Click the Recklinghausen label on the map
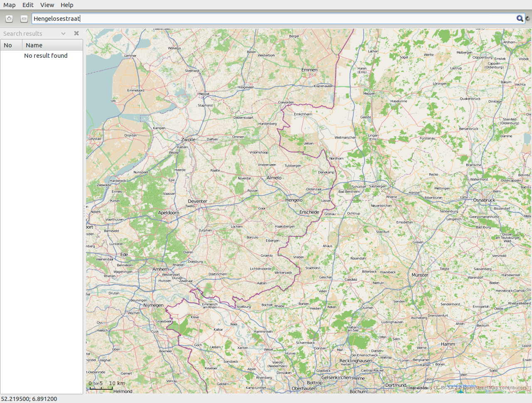 (x=356, y=361)
